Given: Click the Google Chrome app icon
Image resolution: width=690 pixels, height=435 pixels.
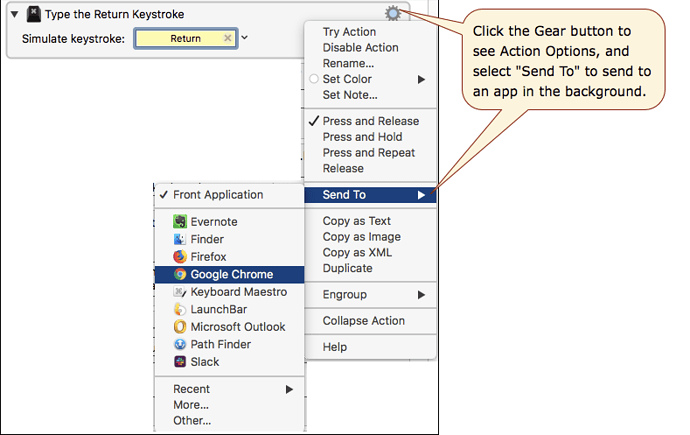Looking at the screenshot, I should click(x=180, y=274).
